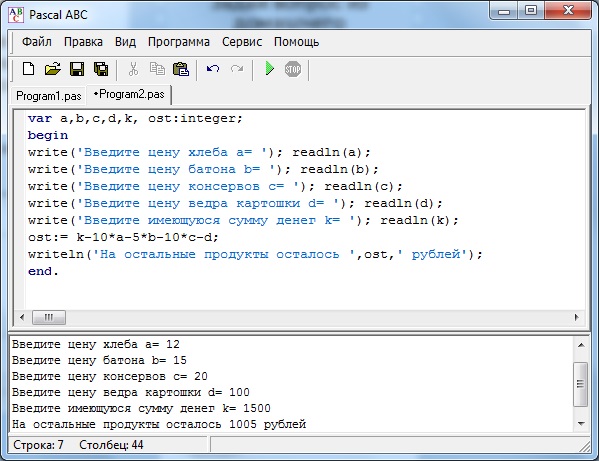Run the program with green arrow

coord(269,69)
